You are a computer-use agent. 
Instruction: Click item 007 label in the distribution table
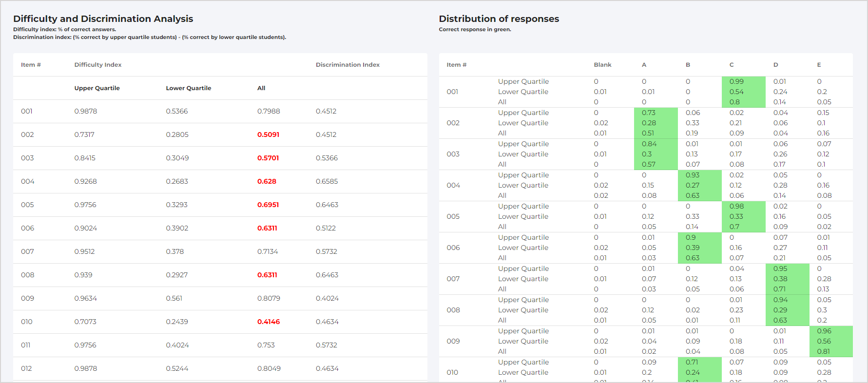point(453,279)
